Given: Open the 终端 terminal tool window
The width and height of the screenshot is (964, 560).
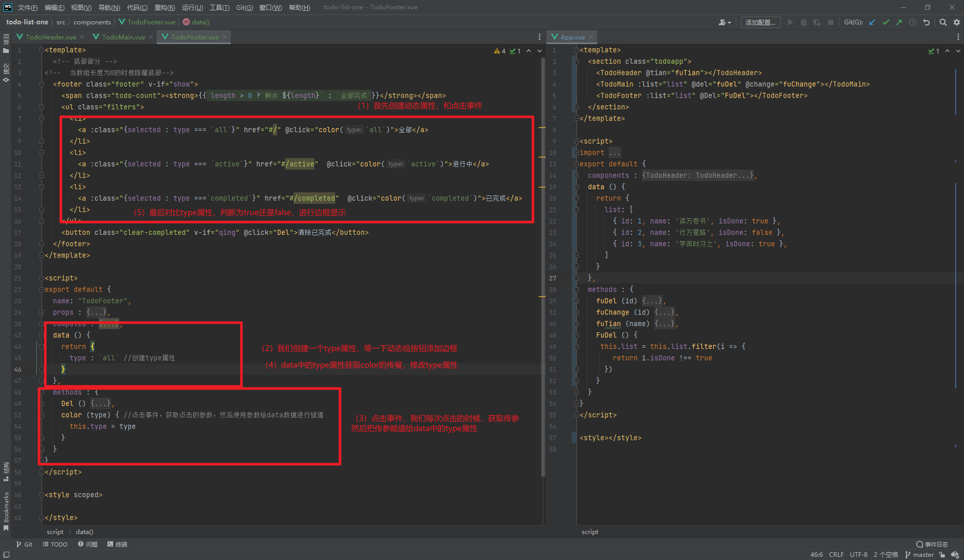Looking at the screenshot, I should (x=117, y=544).
